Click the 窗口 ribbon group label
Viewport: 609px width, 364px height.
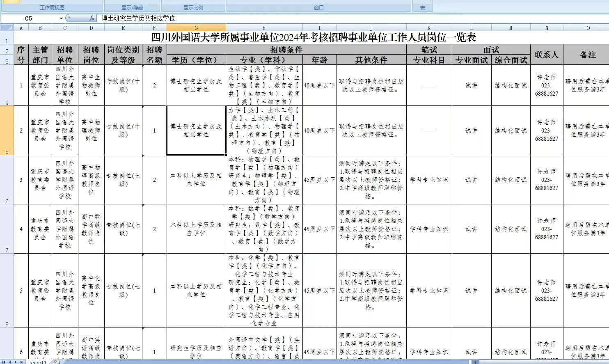[319, 7]
